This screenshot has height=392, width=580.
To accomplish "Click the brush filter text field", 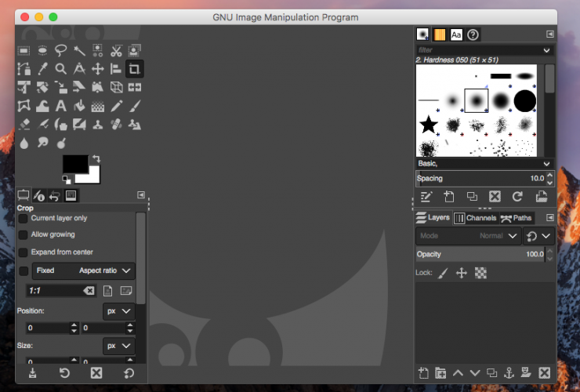I will 478,50.
